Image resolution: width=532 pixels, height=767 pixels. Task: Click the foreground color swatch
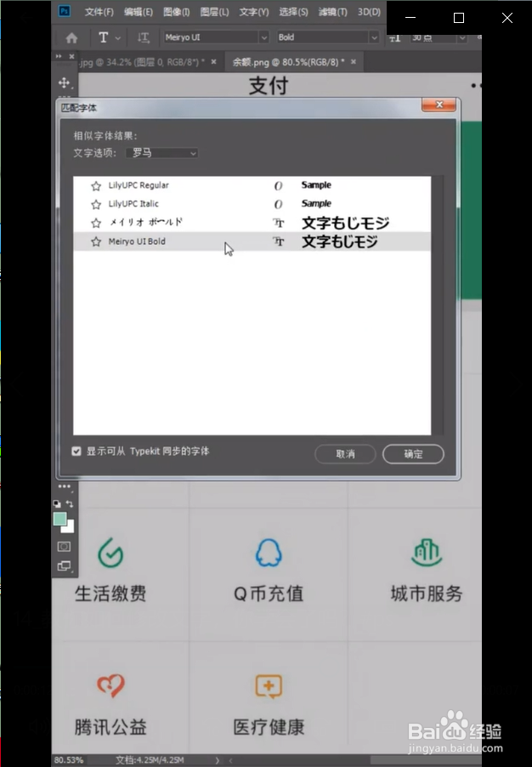[x=59, y=519]
